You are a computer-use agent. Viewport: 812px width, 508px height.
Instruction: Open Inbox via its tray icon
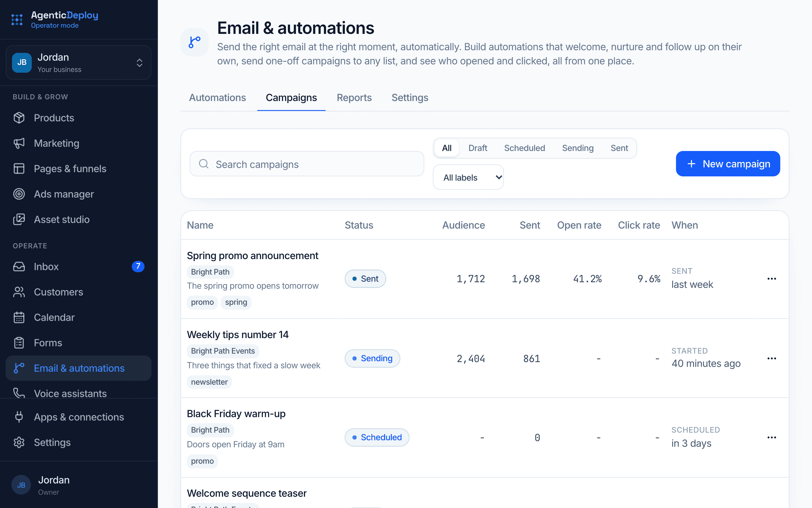click(19, 266)
